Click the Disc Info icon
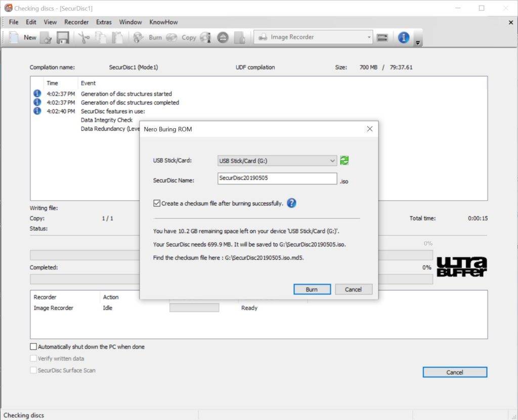This screenshot has height=420, width=518. point(205,37)
